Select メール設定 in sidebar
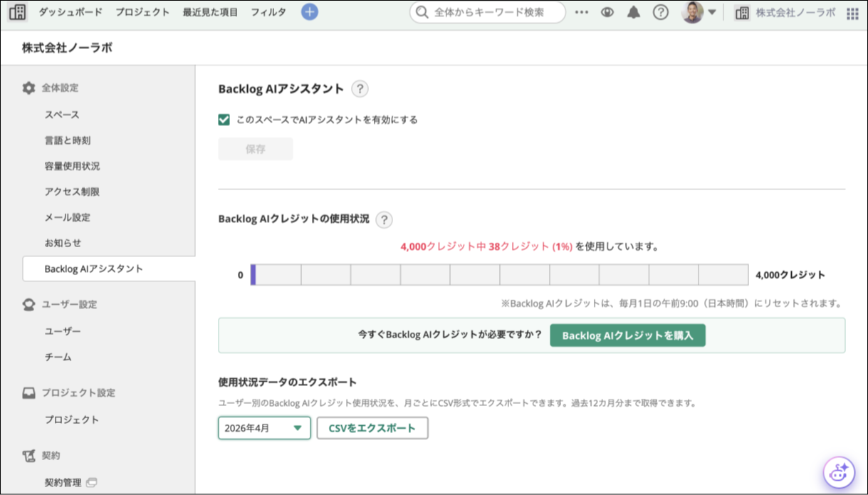Screen dimensions: 868x495 click(67, 217)
